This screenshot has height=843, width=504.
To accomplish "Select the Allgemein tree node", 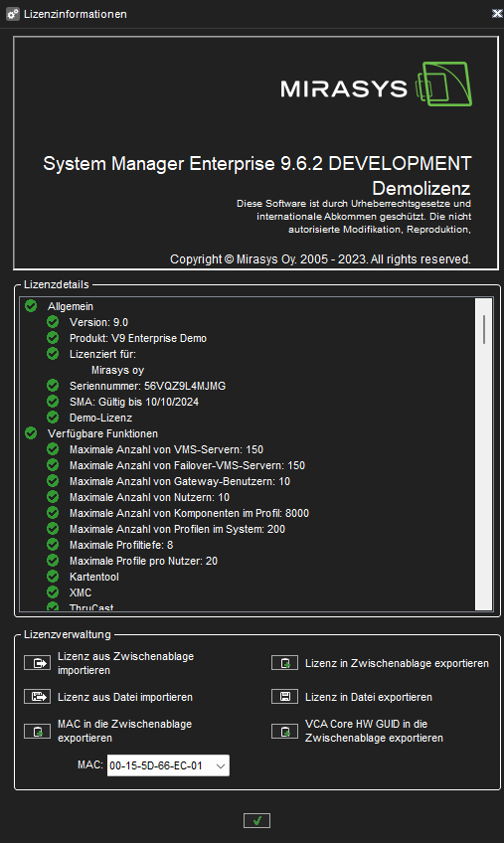I will pos(71,306).
